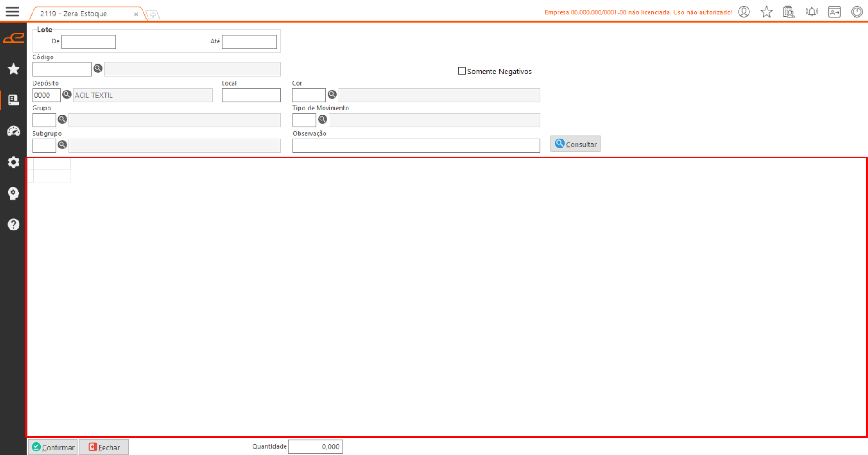This screenshot has width=868, height=455.
Task: Open the dashboard gauge sidebar icon
Action: point(14,131)
